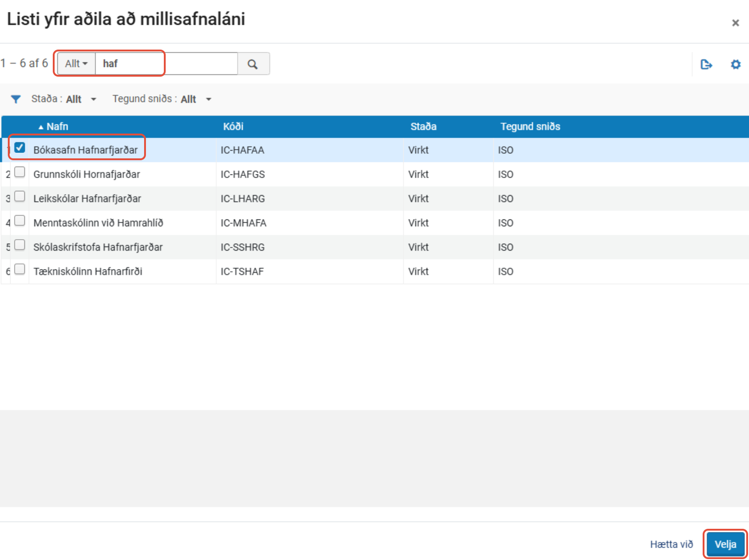
Task: Check Leikskólar Hafnarfjarðar checkbox
Action: 19,196
